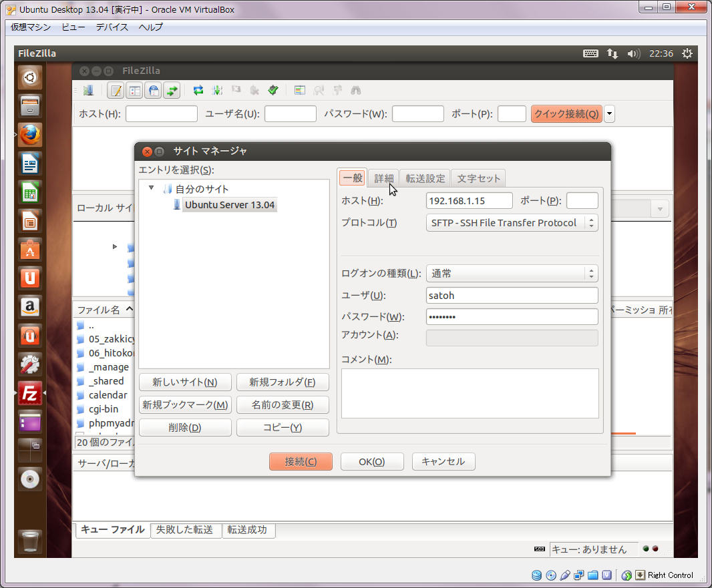This screenshot has width=712, height=588.
Task: Click FileZilla icon in the launcher
Action: click(30, 393)
